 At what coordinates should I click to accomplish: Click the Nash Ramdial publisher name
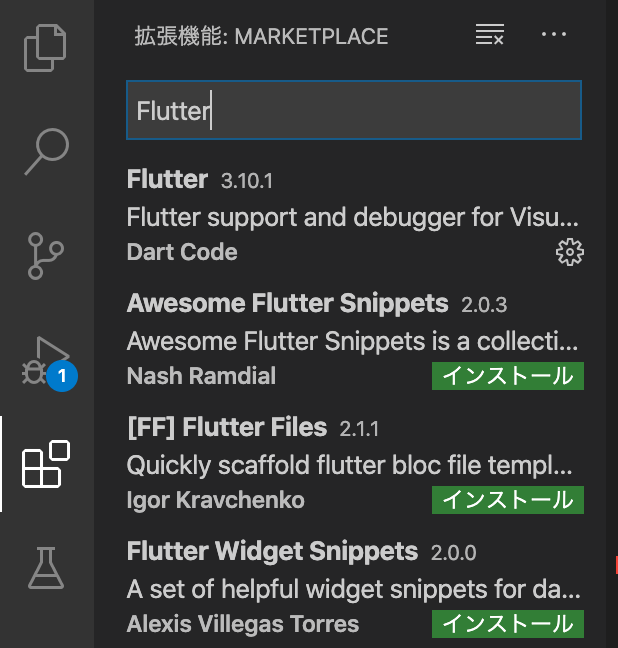(201, 376)
